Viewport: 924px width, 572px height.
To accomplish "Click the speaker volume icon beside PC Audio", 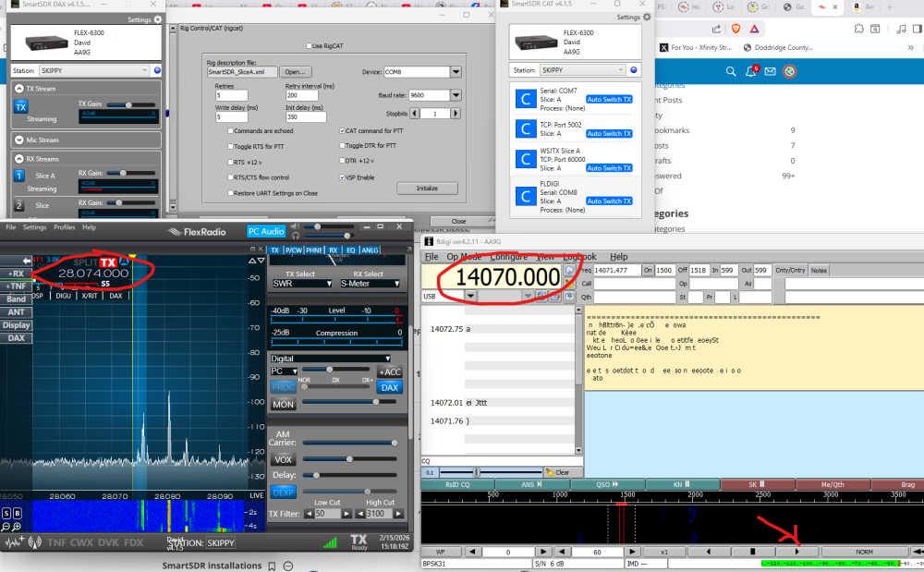I will [295, 227].
